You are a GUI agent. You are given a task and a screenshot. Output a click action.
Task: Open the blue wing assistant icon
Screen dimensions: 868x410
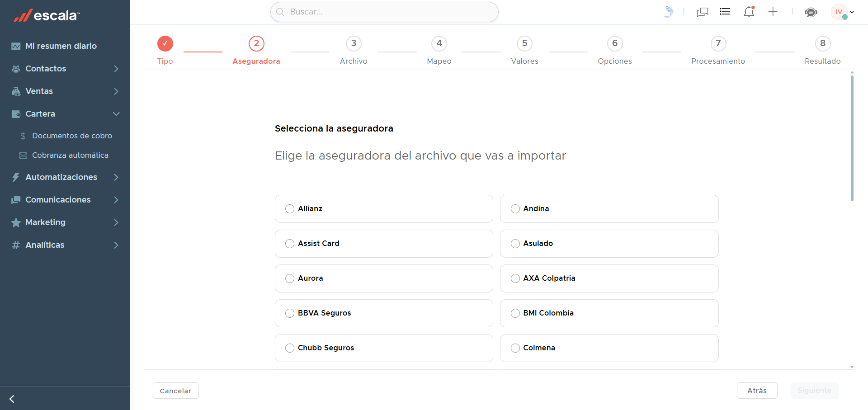[x=669, y=12]
